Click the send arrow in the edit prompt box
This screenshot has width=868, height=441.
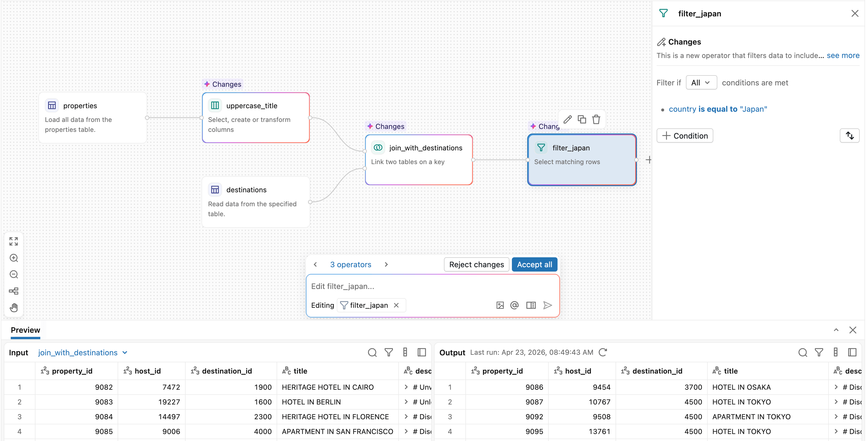(x=548, y=305)
